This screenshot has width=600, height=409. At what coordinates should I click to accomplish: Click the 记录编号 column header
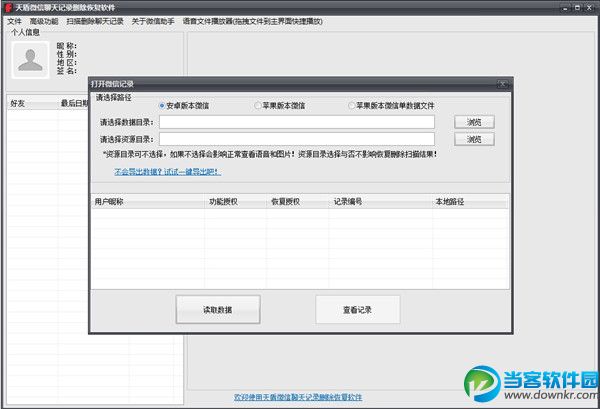tap(380, 202)
